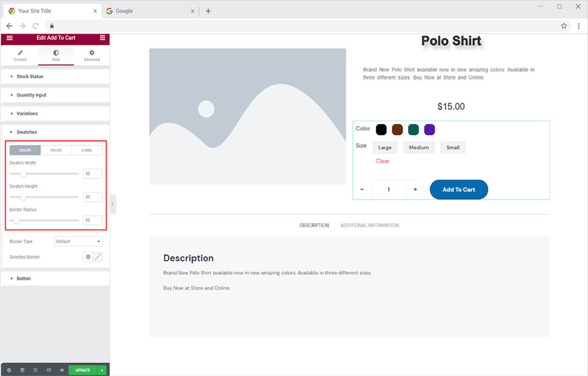Open the Navigator layers icon
The width and height of the screenshot is (588, 376).
pos(22,370)
